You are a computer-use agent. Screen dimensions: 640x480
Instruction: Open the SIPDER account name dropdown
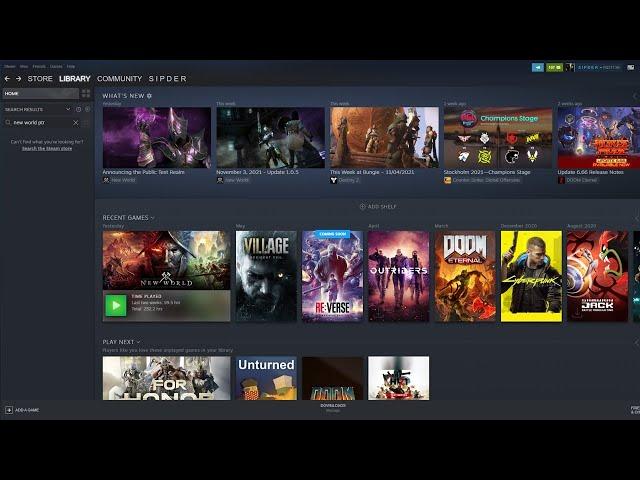(x=599, y=67)
